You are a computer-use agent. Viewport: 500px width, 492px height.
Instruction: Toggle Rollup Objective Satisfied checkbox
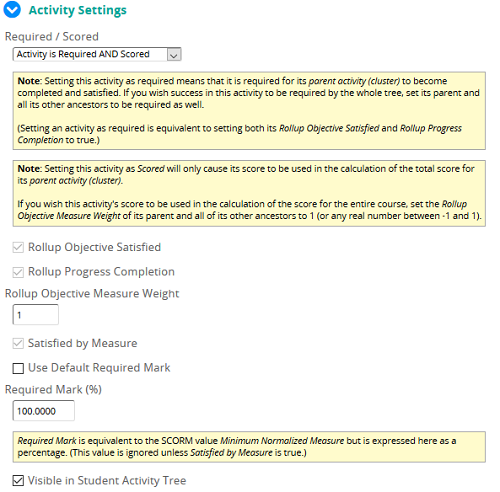click(18, 248)
